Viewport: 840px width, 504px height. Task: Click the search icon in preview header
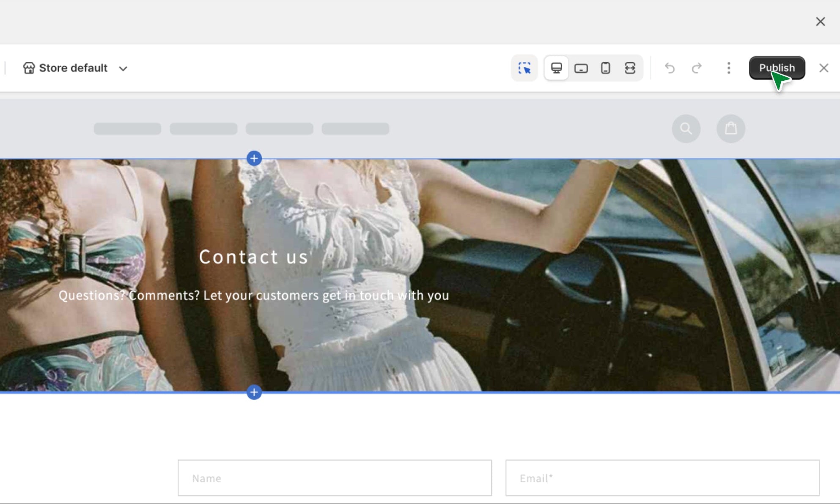point(686,129)
